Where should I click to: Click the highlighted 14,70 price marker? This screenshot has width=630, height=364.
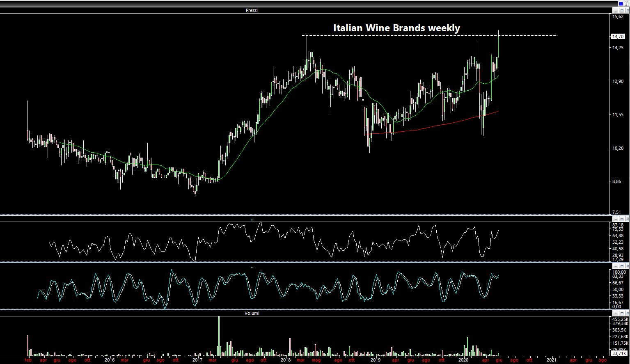618,37
